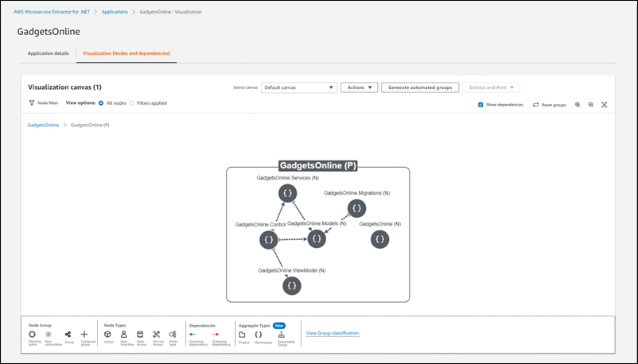Click the Non extractable legend icon
The image size is (638, 364).
point(49,335)
